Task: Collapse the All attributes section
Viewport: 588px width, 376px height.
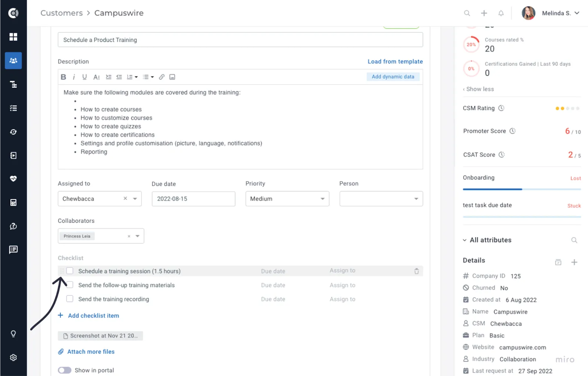Action: (465, 240)
